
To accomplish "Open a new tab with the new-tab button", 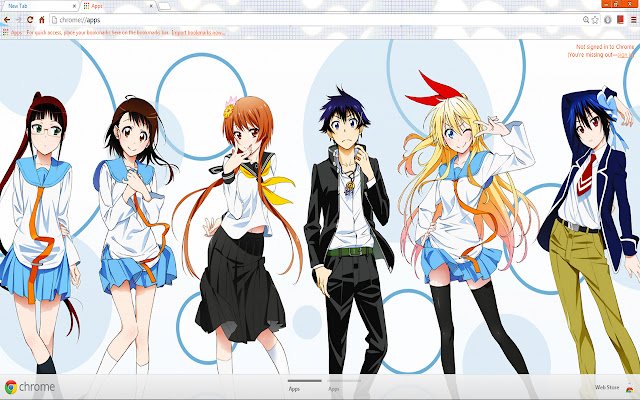I will pos(164,6).
